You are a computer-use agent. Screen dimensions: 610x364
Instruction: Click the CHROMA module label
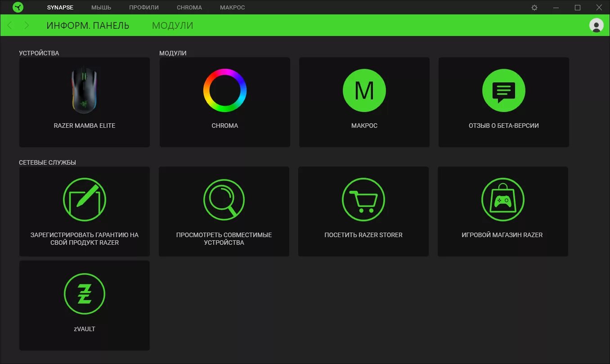[225, 126]
